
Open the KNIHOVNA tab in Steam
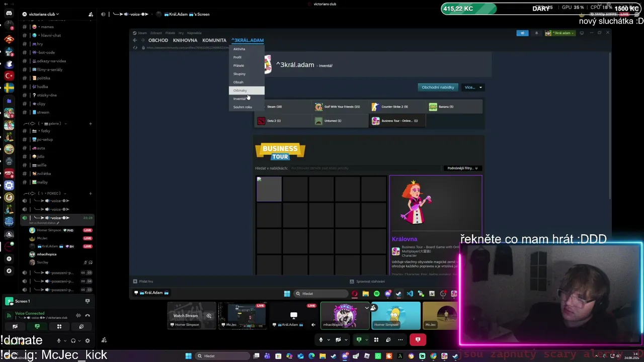click(185, 40)
